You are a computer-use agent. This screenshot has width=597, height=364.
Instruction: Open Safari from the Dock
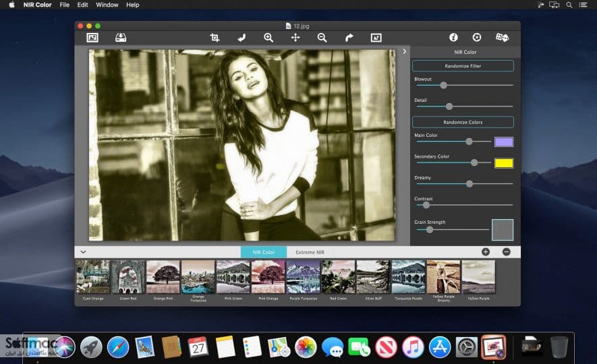[117, 347]
